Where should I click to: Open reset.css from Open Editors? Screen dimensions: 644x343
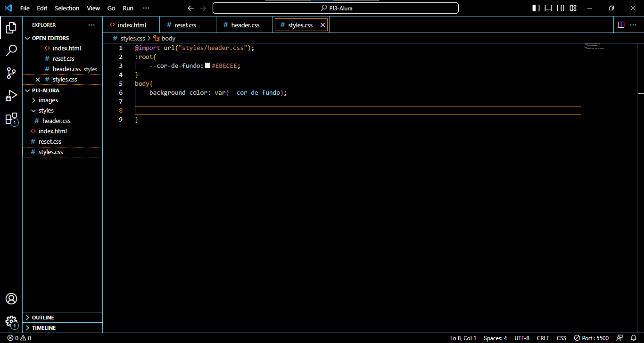coord(62,59)
